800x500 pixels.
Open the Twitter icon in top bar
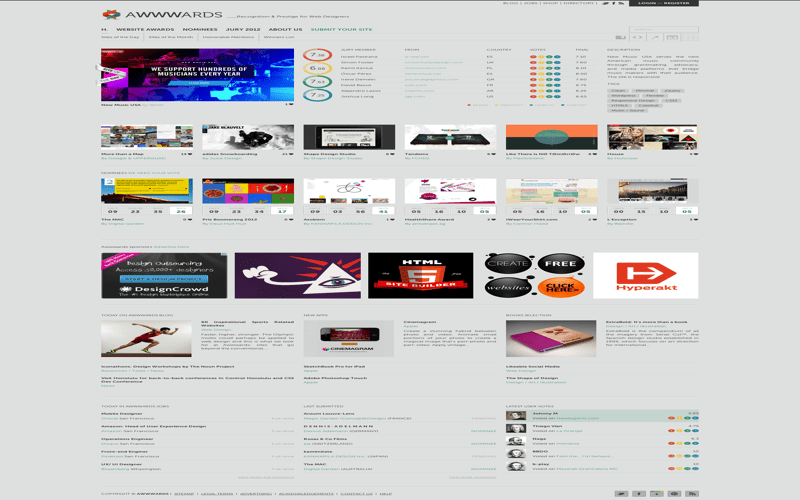click(606, 3)
